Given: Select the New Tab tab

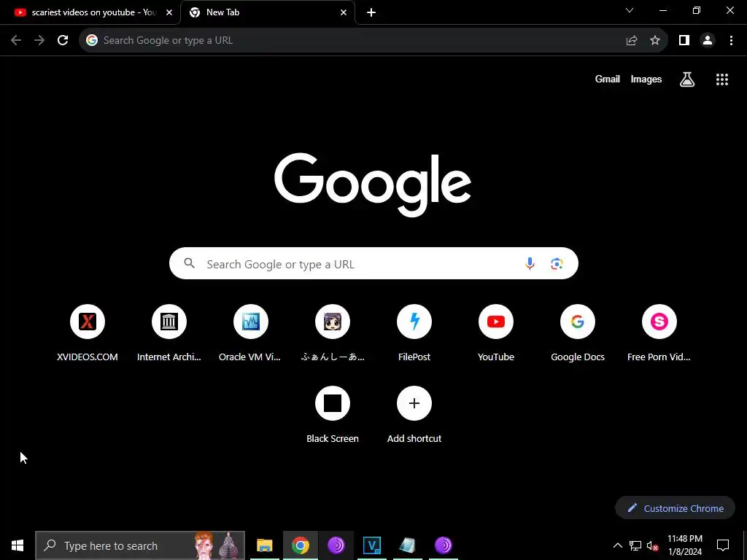Looking at the screenshot, I should [x=268, y=12].
